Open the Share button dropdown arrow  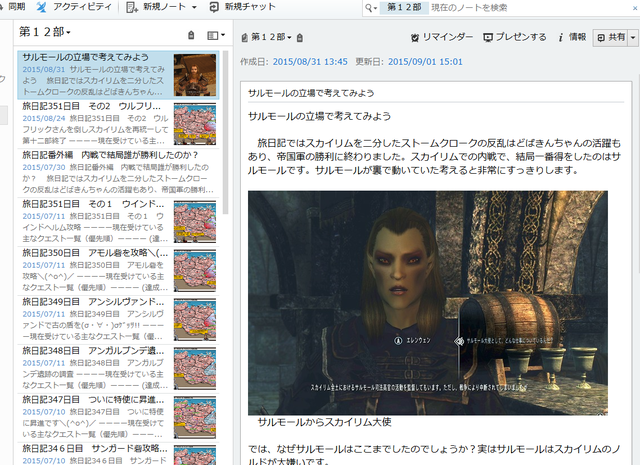click(633, 38)
